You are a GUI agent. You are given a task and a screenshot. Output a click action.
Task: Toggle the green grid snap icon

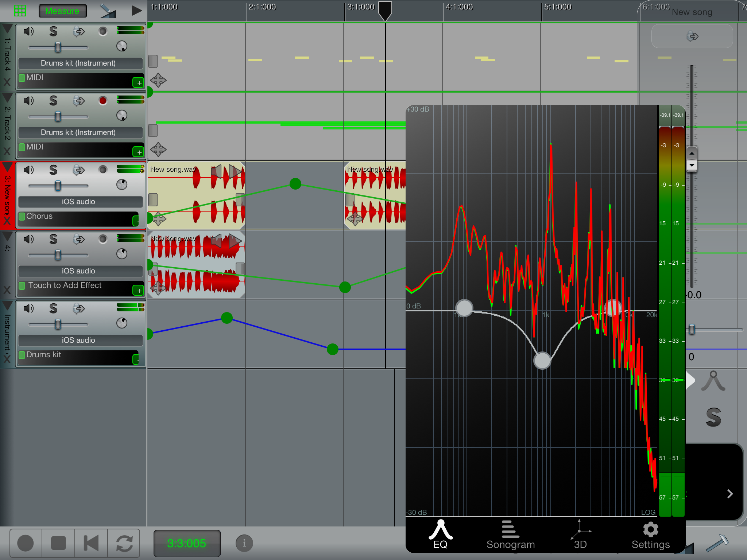(20, 11)
